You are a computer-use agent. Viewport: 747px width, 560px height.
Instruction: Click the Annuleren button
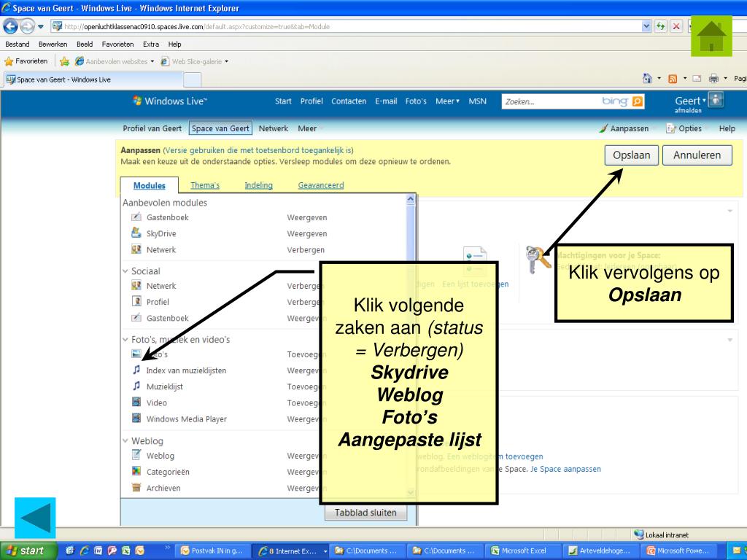click(x=697, y=155)
